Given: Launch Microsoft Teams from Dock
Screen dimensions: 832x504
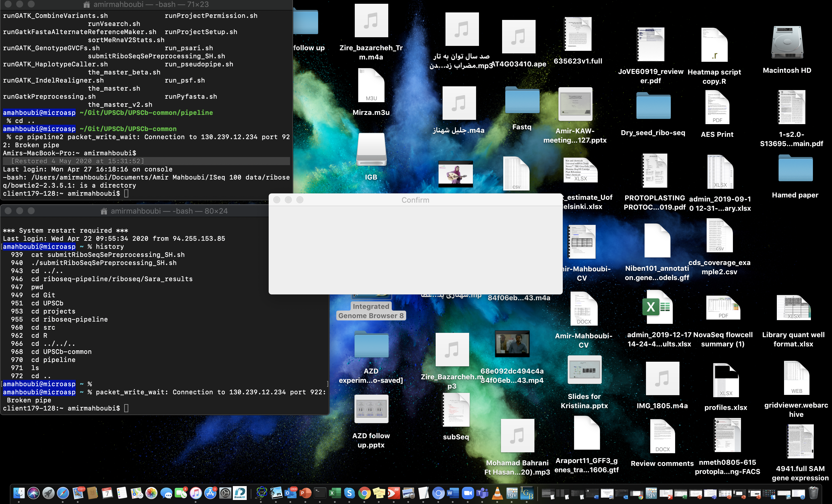Looking at the screenshot, I should 482,493.
